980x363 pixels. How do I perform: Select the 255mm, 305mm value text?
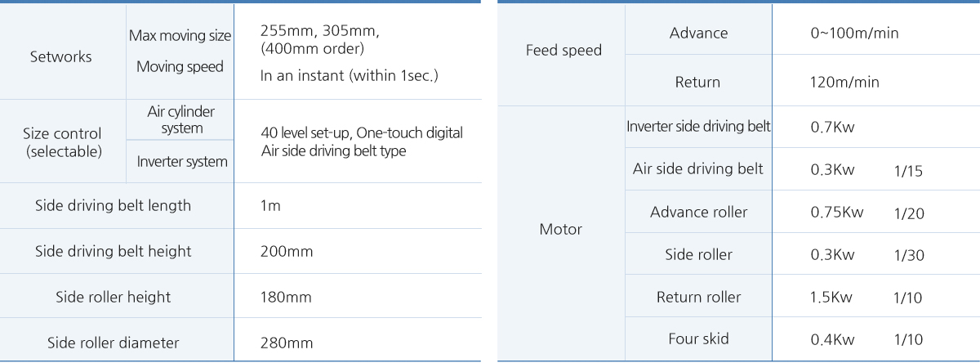319,32
